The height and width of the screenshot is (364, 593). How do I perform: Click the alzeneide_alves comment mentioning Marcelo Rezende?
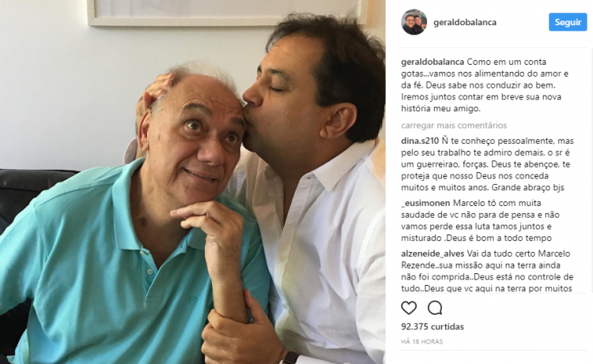tap(488, 271)
